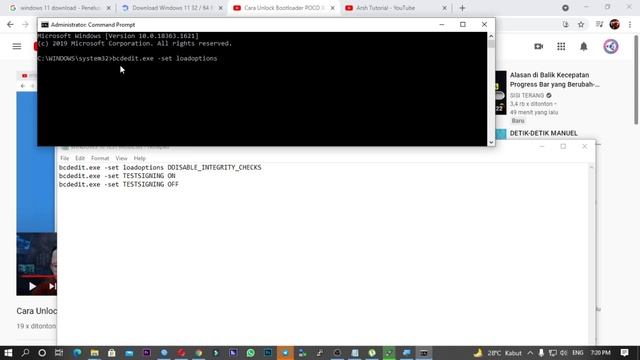Click the YouTube create video camera icon
640x360 pixels.
[x=539, y=47]
